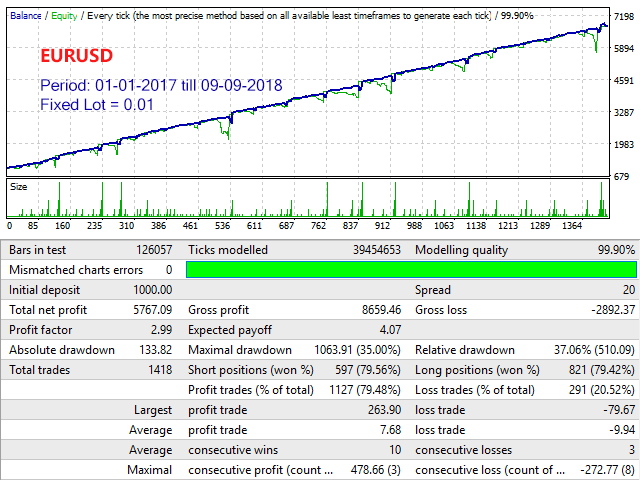
Task: Click the maximal consecutive loss value -272.77 (8)
Action: pyautogui.click(x=608, y=470)
